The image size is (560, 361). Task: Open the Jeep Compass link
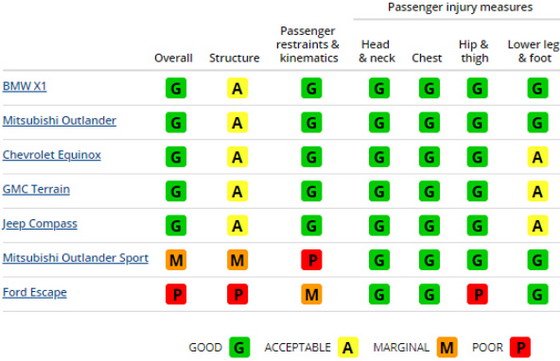coord(40,224)
